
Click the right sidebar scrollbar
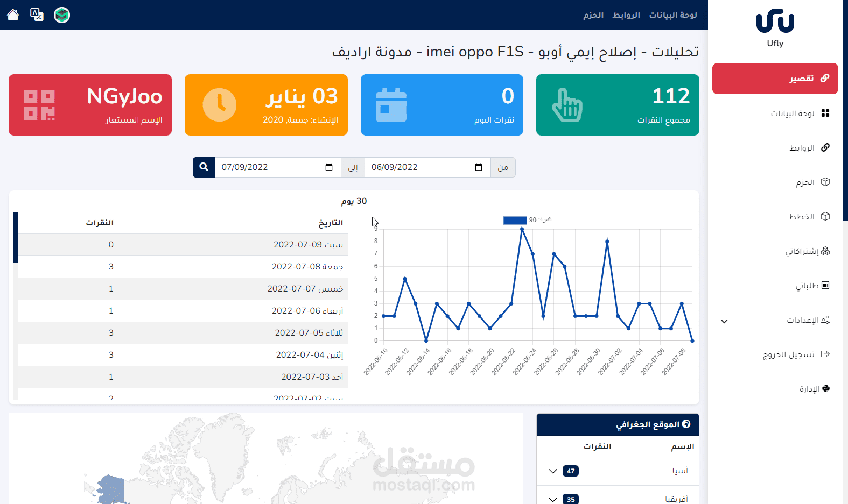(845, 110)
